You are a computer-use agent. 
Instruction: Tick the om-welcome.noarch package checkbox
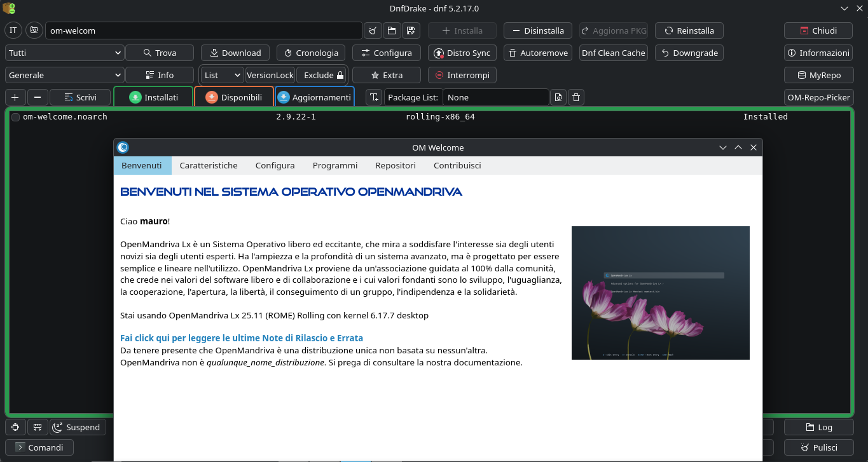tap(16, 117)
